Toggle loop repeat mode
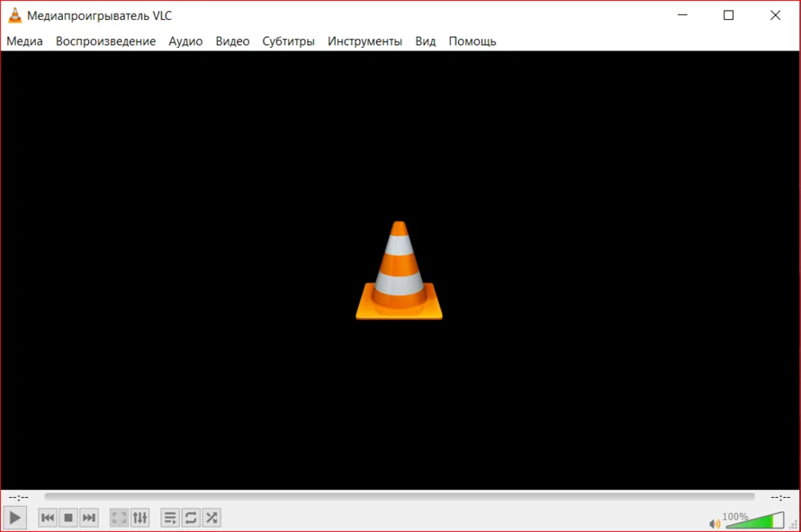This screenshot has height=532, width=801. [191, 518]
